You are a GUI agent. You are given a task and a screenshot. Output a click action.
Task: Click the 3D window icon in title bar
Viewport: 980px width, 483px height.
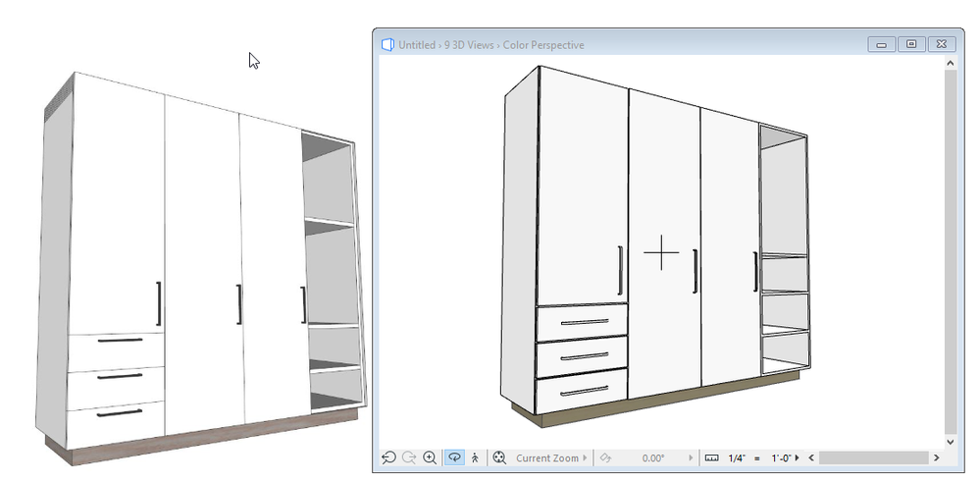coord(387,44)
